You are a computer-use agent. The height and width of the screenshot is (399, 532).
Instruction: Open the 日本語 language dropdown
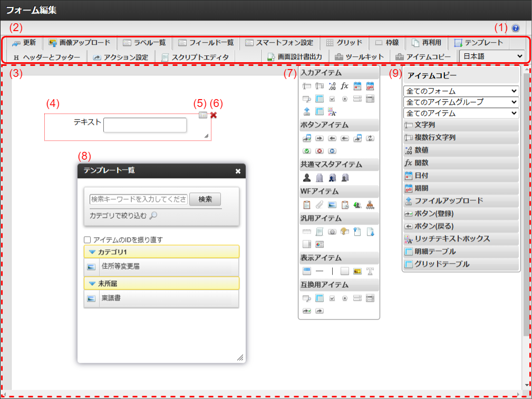(491, 56)
